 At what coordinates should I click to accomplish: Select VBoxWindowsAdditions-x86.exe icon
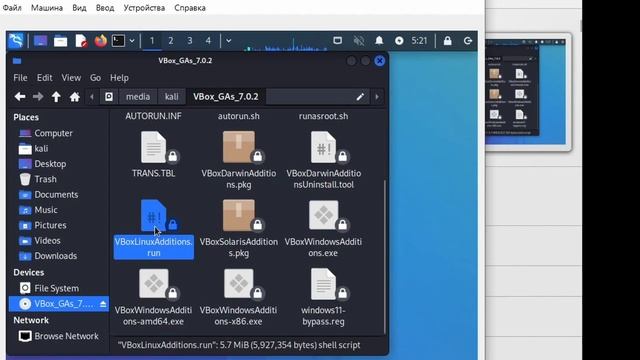(x=239, y=284)
